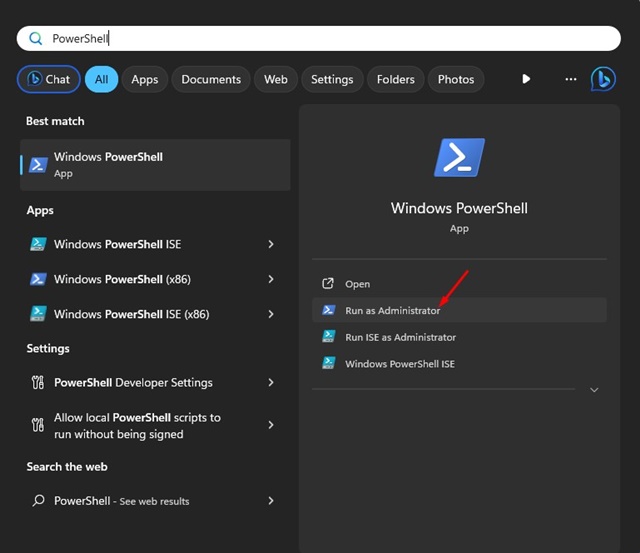Click the PowerShell icon in Best match
This screenshot has width=640, height=553.
pos(38,165)
